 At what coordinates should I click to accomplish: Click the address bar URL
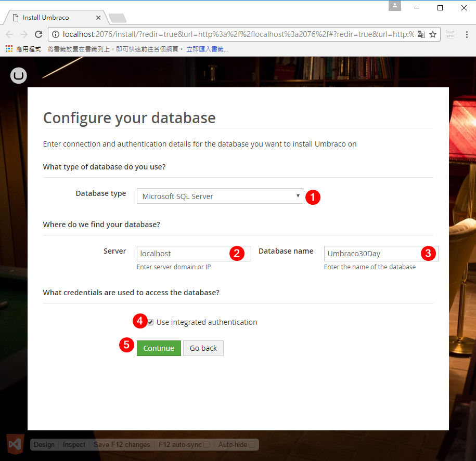[238, 34]
